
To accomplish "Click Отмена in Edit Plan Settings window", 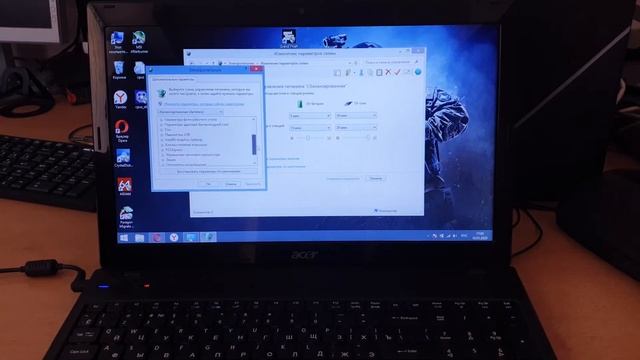I will coord(376,178).
